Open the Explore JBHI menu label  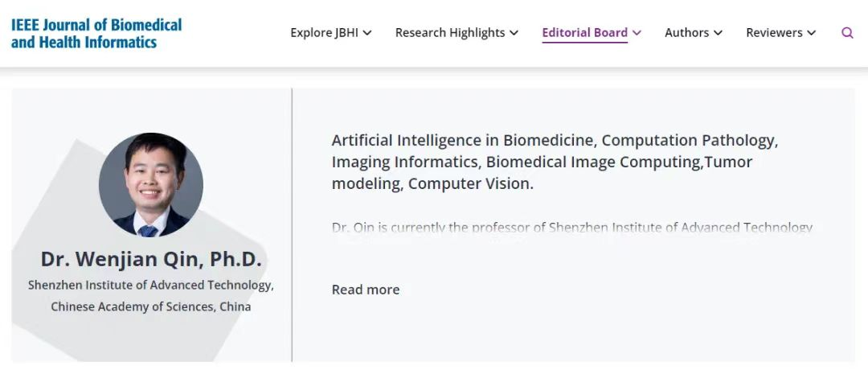click(325, 33)
